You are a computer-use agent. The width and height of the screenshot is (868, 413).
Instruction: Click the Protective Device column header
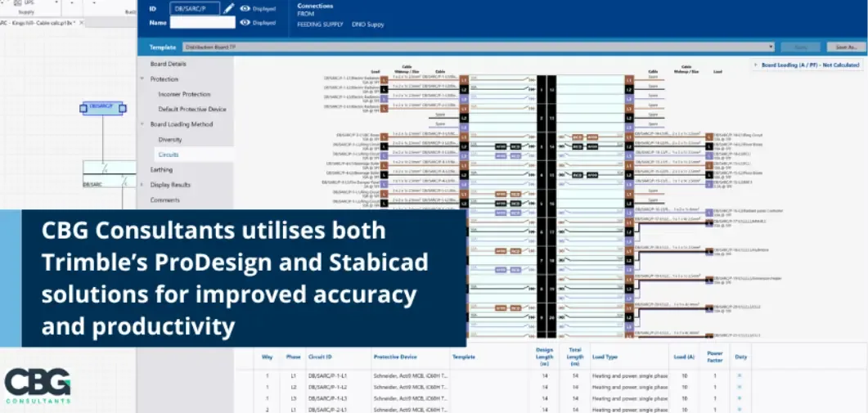(395, 357)
